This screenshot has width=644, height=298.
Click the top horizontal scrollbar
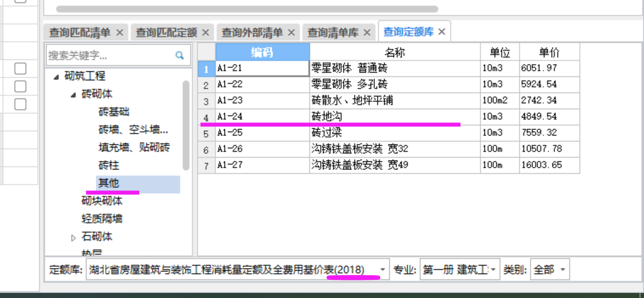pyautogui.click(x=247, y=8)
